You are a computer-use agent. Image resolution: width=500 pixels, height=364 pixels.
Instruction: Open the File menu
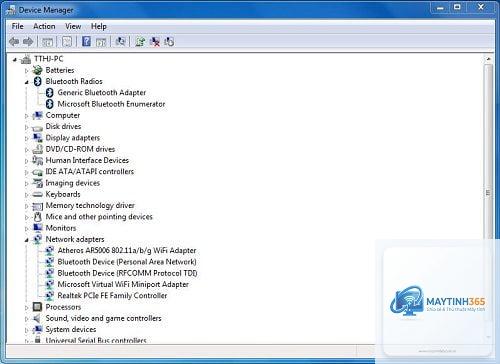pos(17,26)
